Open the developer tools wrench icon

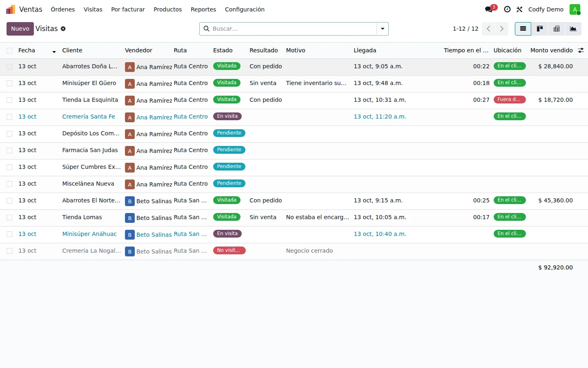pos(519,9)
